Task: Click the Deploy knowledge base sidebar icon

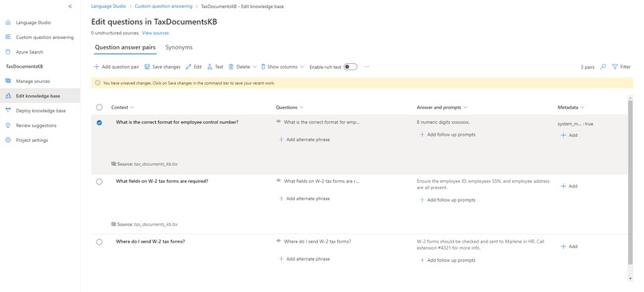Action: tap(8, 111)
